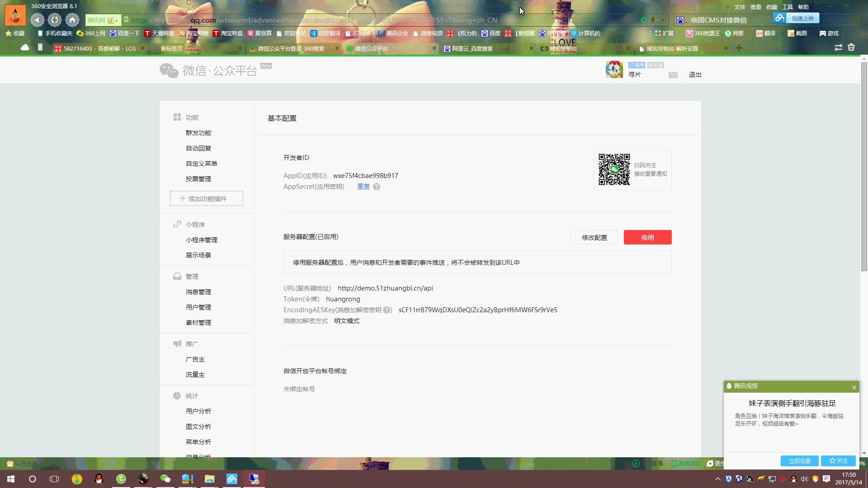Image resolution: width=868 pixels, height=488 pixels.
Task: Open 群发功能 in the sidebar
Action: pos(198,133)
